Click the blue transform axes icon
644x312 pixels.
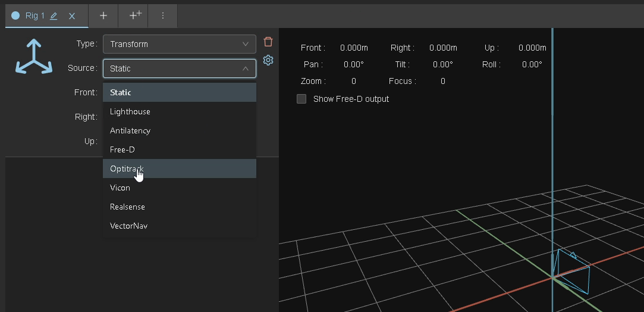(x=33, y=57)
